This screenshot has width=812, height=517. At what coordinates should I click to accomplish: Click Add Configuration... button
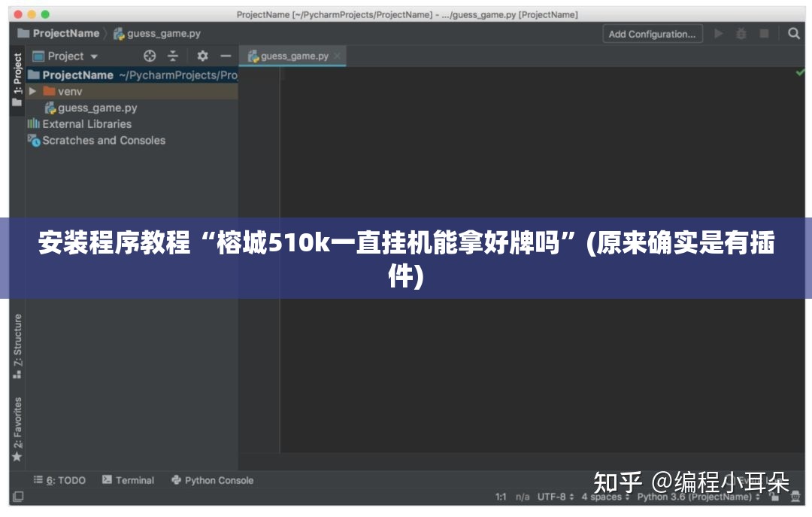[653, 34]
